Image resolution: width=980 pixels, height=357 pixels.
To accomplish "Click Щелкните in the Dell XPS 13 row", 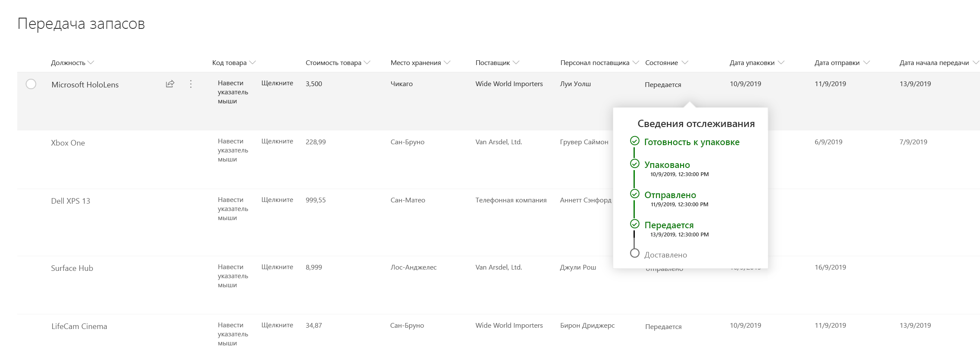I will pos(277,200).
